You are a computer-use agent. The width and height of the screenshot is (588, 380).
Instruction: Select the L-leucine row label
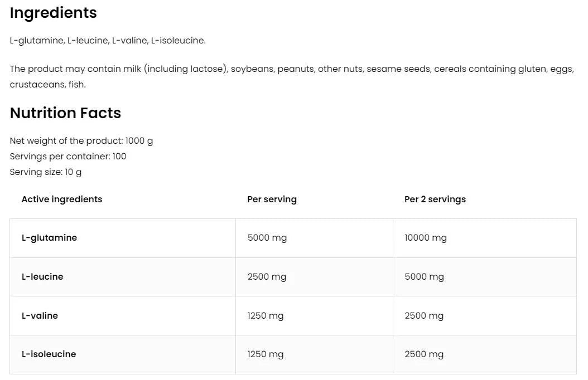pos(42,276)
